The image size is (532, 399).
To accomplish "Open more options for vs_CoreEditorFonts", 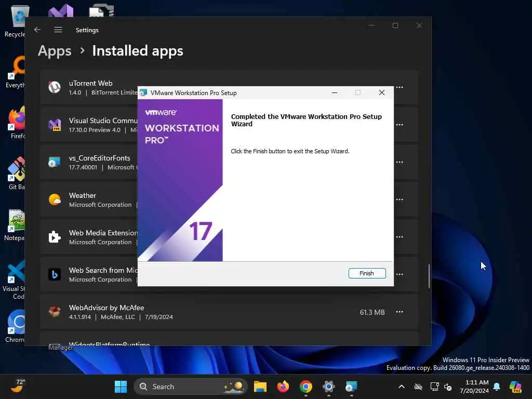I will [400, 162].
